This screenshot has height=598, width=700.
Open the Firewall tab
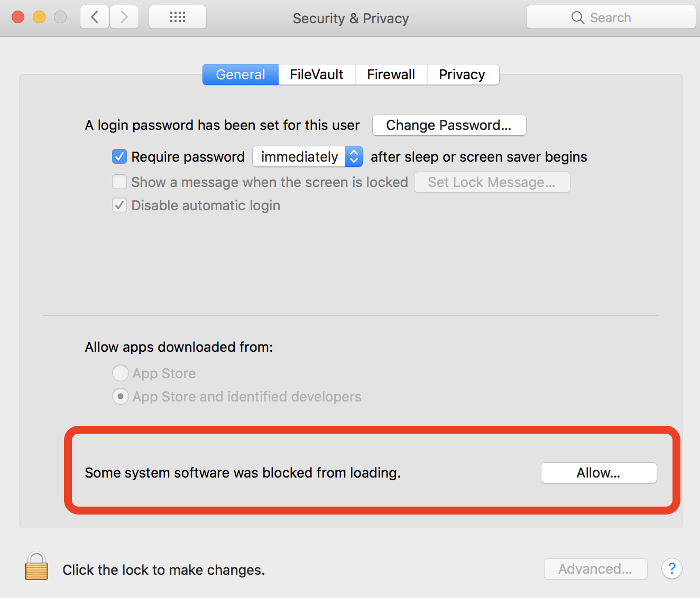(x=391, y=74)
